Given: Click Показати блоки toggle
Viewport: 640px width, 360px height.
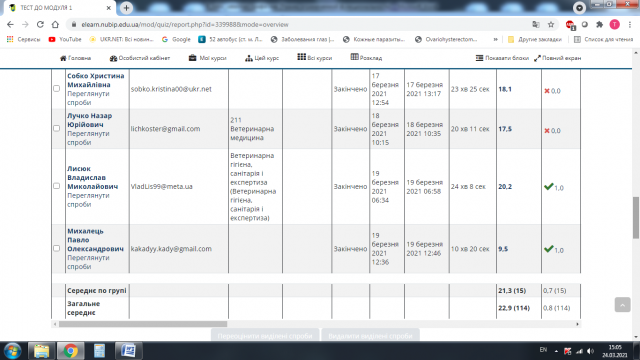Looking at the screenshot, I should coord(502,58).
